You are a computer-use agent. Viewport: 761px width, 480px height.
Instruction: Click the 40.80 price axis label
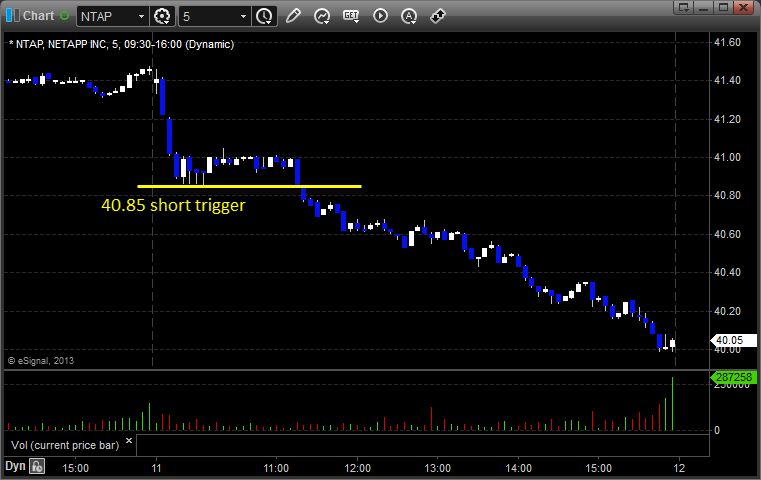click(x=728, y=195)
